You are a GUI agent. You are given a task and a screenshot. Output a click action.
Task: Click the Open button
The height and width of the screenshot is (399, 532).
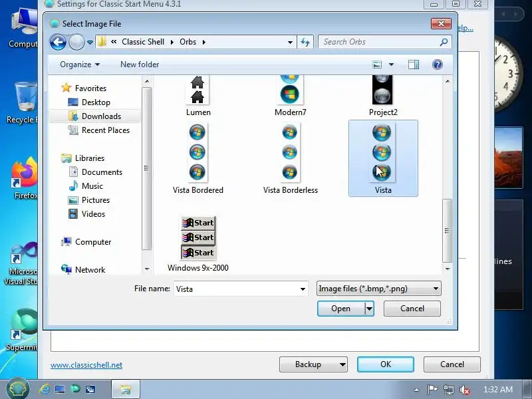click(x=341, y=309)
